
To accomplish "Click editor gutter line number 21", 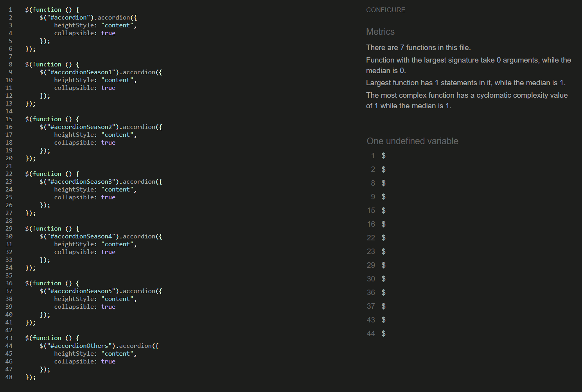I will [9, 166].
